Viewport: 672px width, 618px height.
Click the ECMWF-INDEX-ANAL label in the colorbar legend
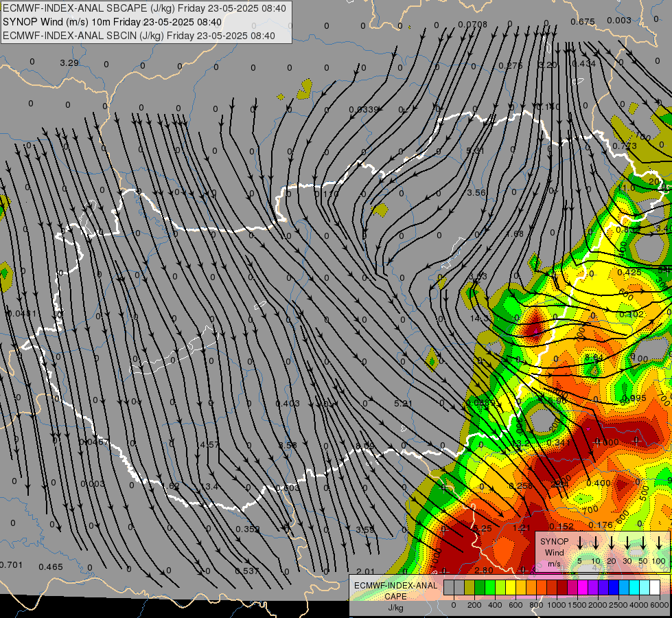tap(396, 586)
